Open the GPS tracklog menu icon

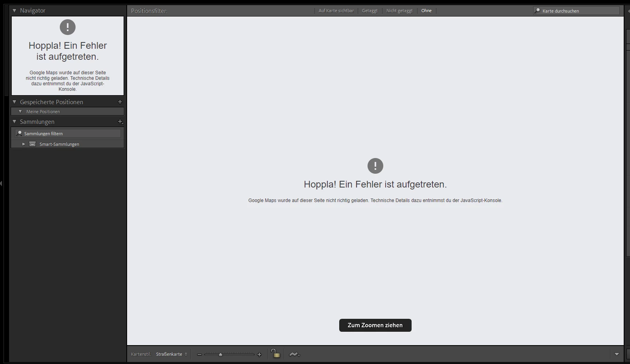point(294,354)
